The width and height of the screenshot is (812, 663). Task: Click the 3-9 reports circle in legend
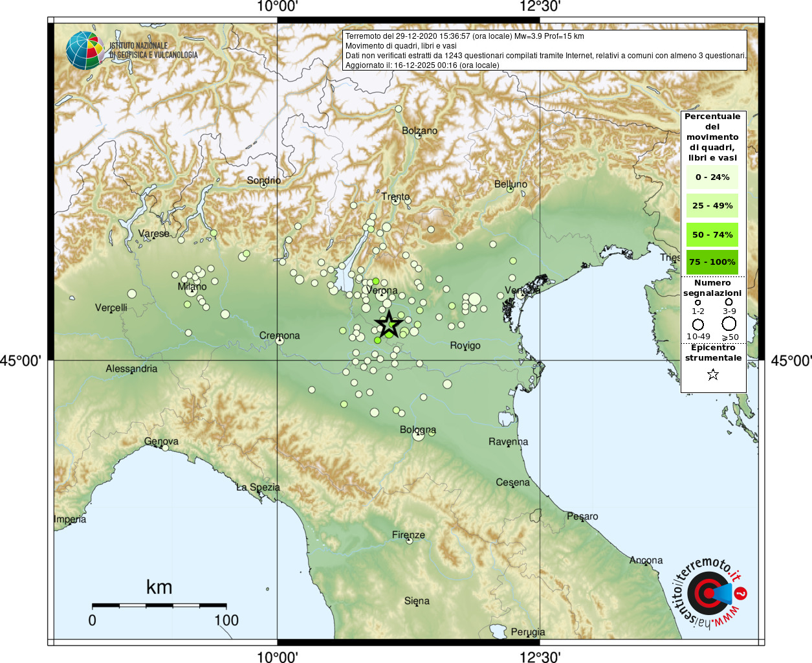point(729,302)
